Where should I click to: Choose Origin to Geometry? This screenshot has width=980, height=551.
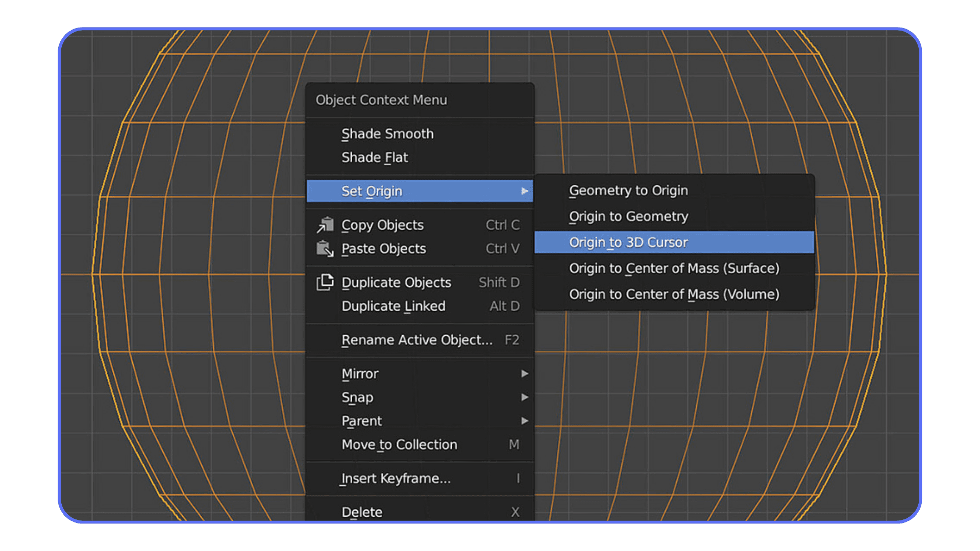(x=628, y=216)
